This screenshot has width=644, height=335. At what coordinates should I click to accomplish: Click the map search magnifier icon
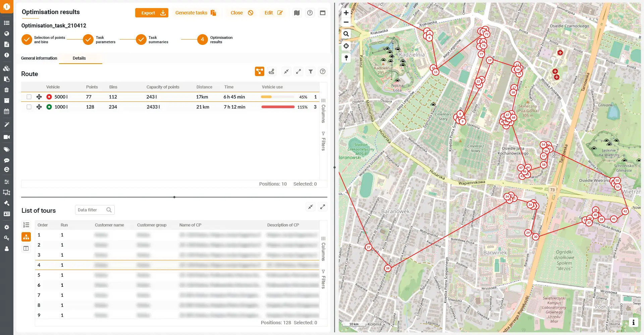pyautogui.click(x=346, y=34)
